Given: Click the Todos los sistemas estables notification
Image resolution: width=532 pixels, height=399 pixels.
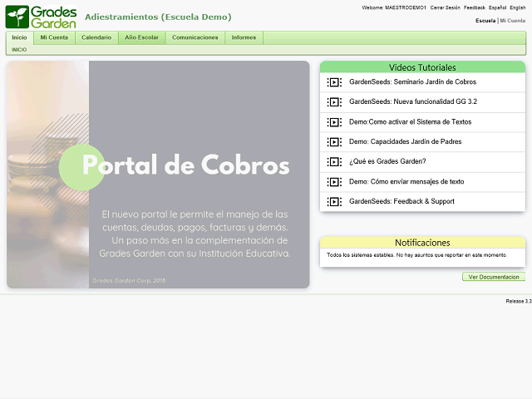Looking at the screenshot, I should (x=417, y=255).
